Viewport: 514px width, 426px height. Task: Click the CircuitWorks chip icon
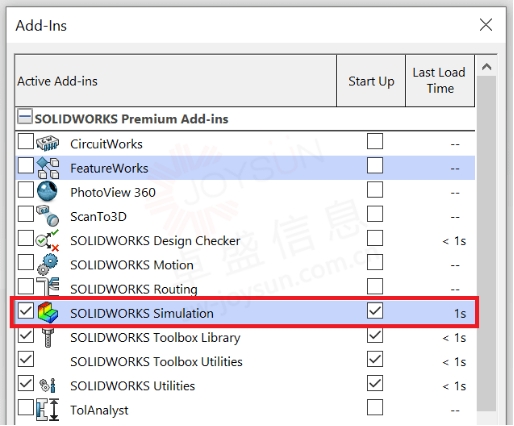[48, 143]
